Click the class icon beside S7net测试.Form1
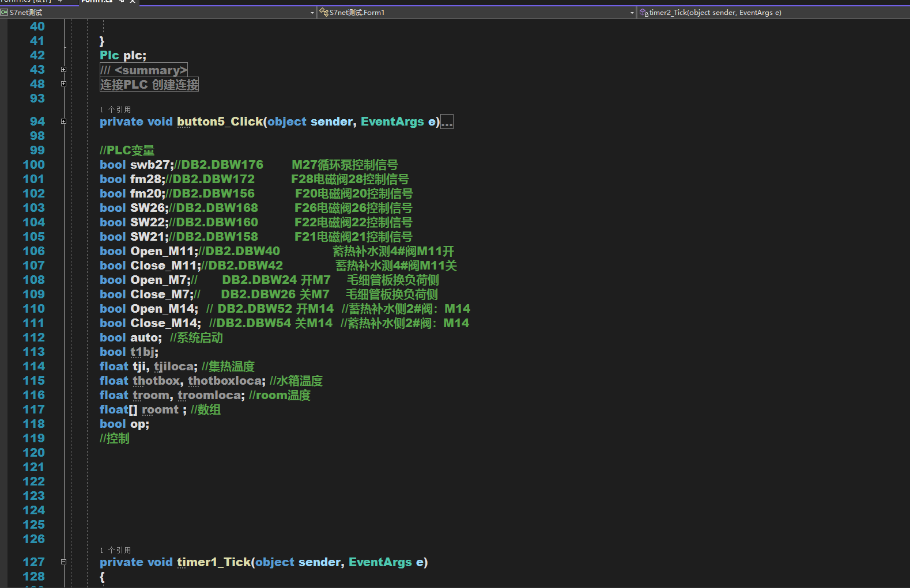The image size is (910, 588). (324, 12)
